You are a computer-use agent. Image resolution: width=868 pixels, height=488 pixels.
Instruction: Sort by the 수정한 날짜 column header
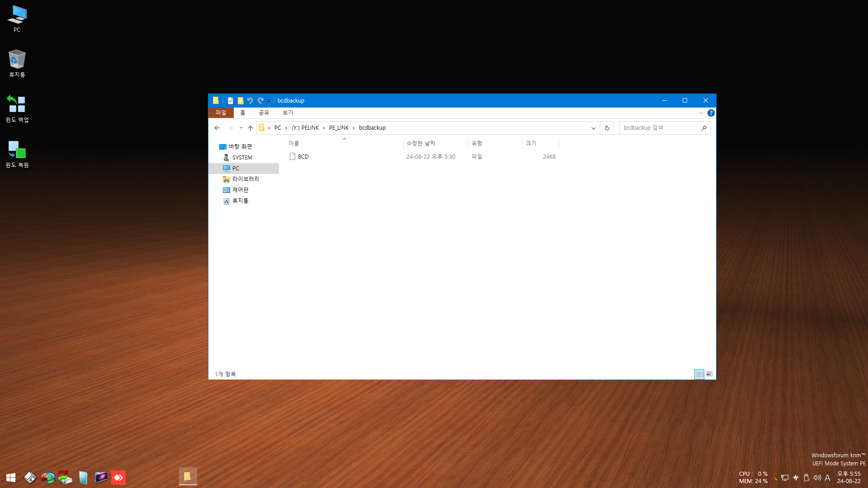pos(436,143)
